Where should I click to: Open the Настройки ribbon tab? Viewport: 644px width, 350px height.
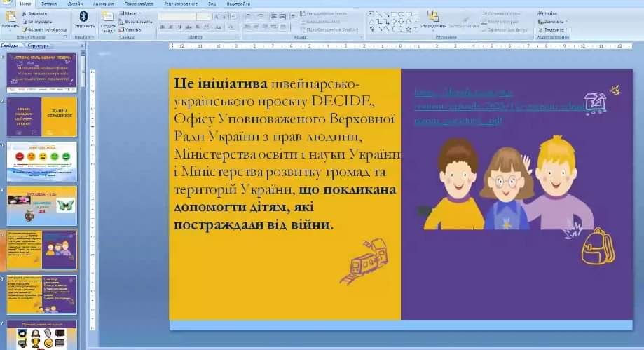click(238, 4)
